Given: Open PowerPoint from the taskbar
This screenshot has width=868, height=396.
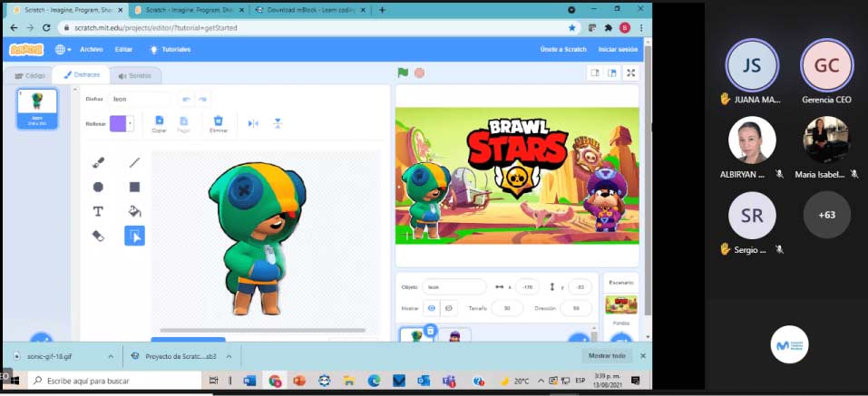Looking at the screenshot, I should tap(299, 381).
